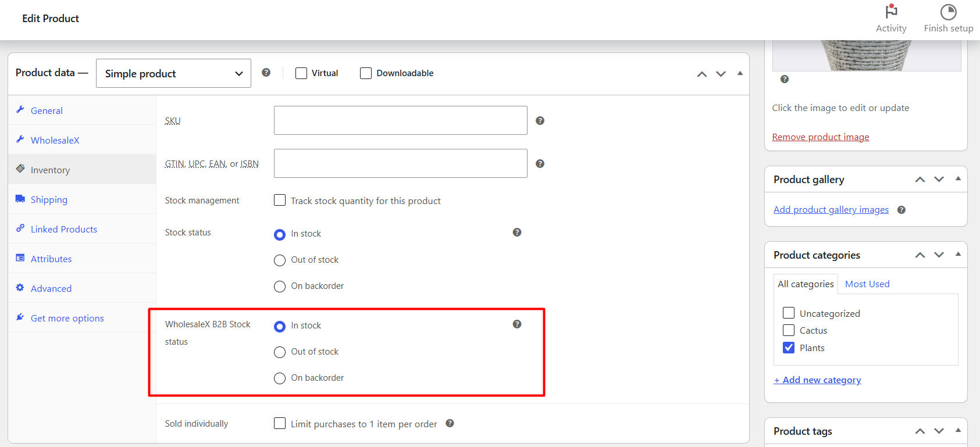Image resolution: width=980 pixels, height=447 pixels.
Task: Select On backorder under Stock status
Action: point(280,287)
